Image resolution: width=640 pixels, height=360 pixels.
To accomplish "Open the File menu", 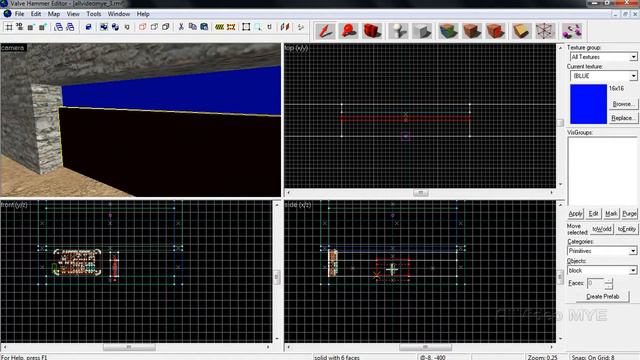I will (19, 14).
